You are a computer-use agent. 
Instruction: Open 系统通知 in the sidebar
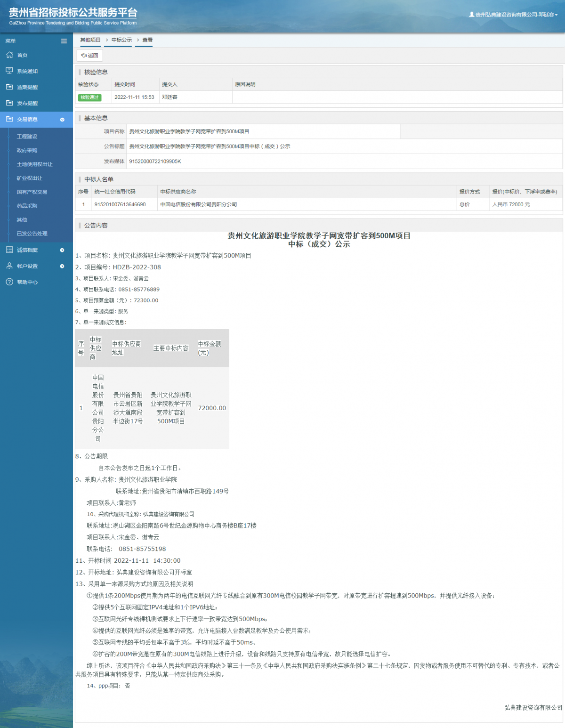[27, 71]
